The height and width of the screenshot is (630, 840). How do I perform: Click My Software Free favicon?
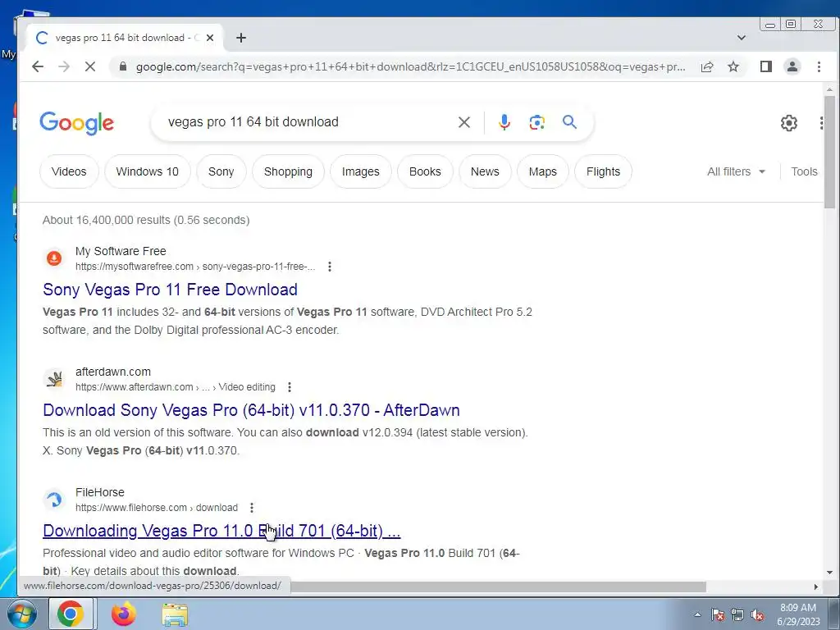[x=53, y=258]
